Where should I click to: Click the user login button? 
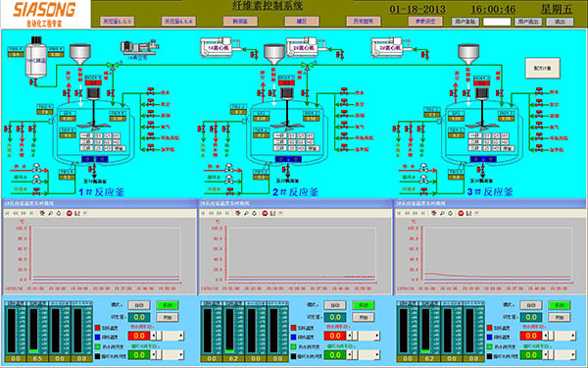tap(465, 22)
